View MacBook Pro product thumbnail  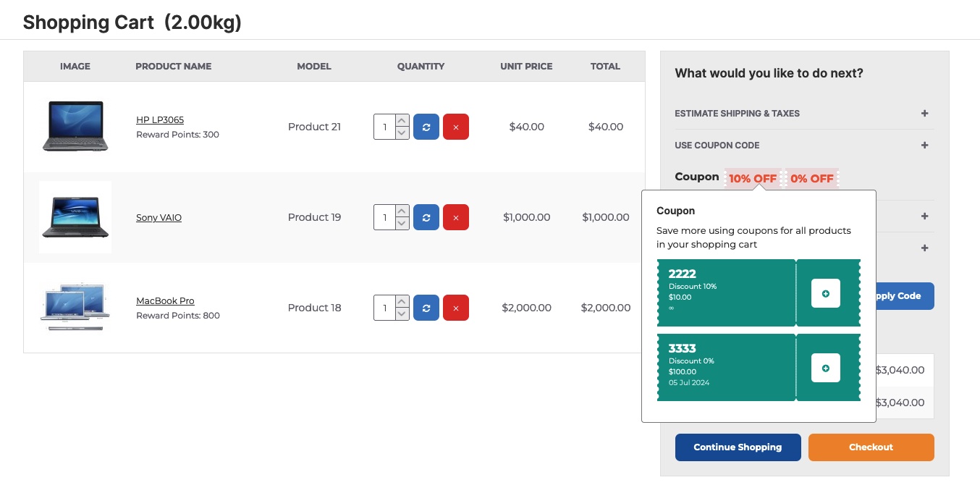click(75, 308)
